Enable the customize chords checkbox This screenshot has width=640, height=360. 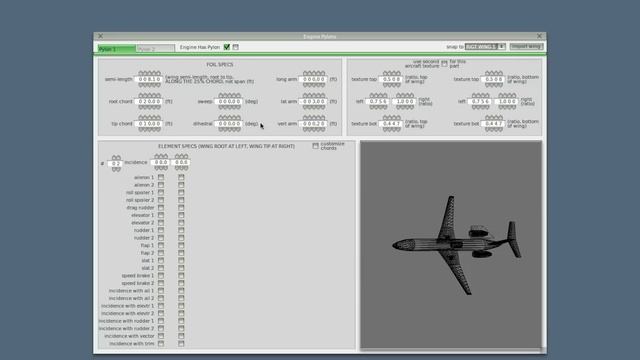[x=316, y=146]
